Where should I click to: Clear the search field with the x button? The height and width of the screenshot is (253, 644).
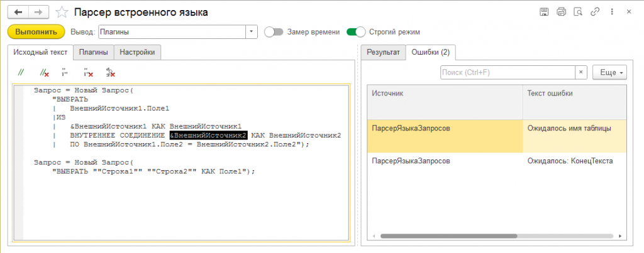580,73
